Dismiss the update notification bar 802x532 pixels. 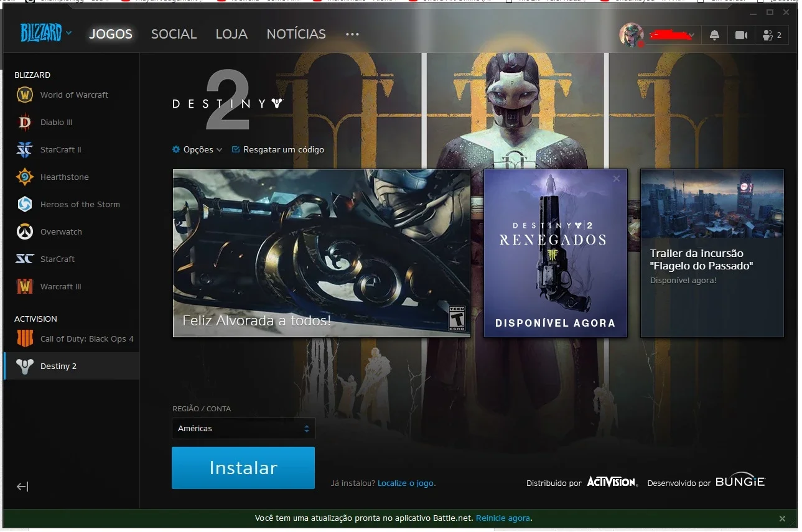click(x=782, y=518)
